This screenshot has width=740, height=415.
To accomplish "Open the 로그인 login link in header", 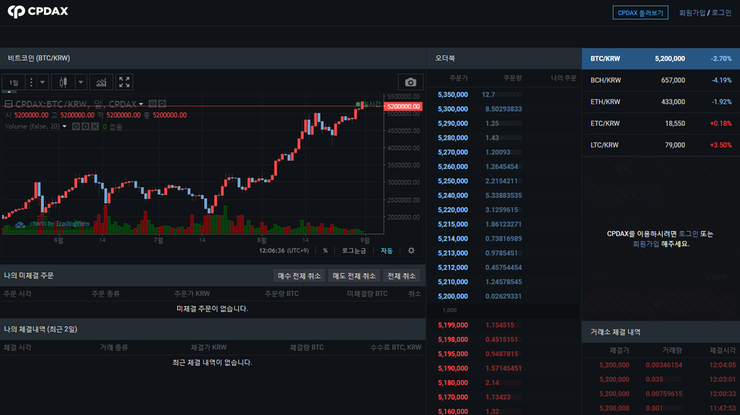I will coord(722,13).
